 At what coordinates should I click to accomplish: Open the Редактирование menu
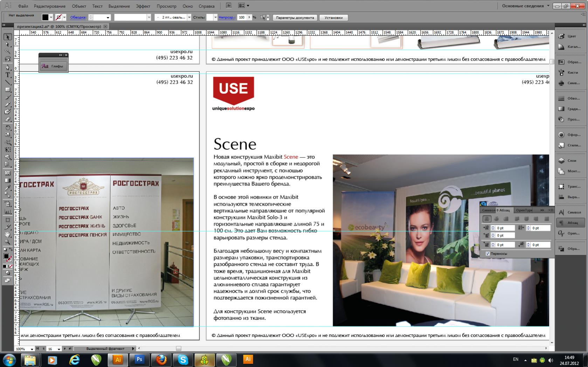click(50, 6)
